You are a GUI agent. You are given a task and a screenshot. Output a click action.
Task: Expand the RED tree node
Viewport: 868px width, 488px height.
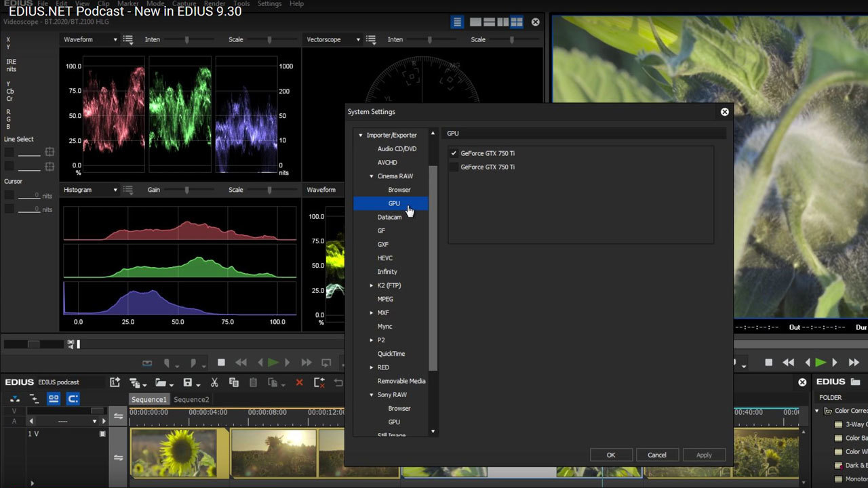pyautogui.click(x=372, y=367)
